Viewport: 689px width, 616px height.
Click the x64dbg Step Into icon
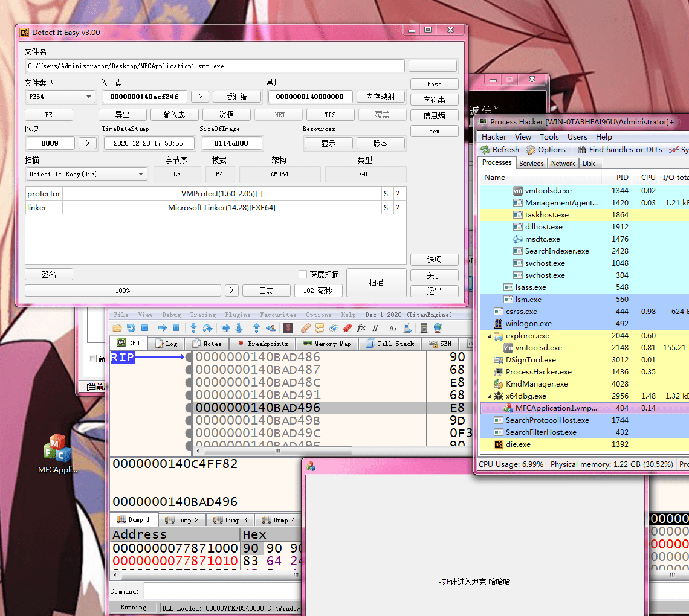tap(194, 328)
